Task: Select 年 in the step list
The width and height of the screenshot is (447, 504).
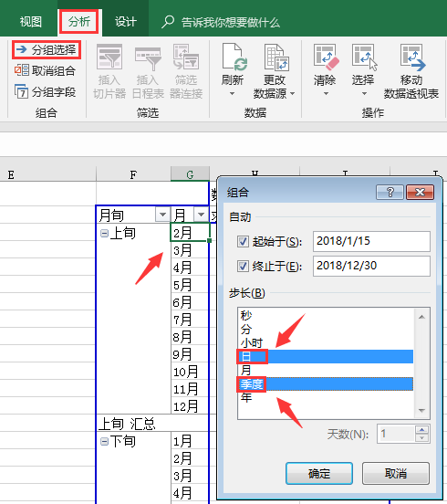Action: click(326, 398)
